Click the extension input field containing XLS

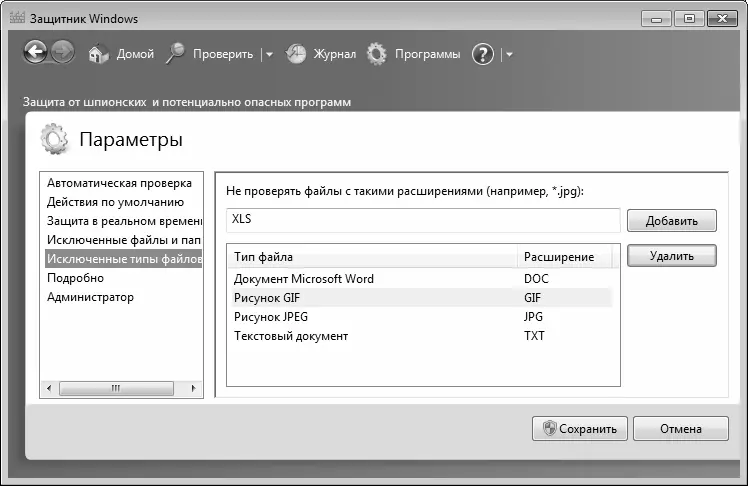tap(423, 220)
